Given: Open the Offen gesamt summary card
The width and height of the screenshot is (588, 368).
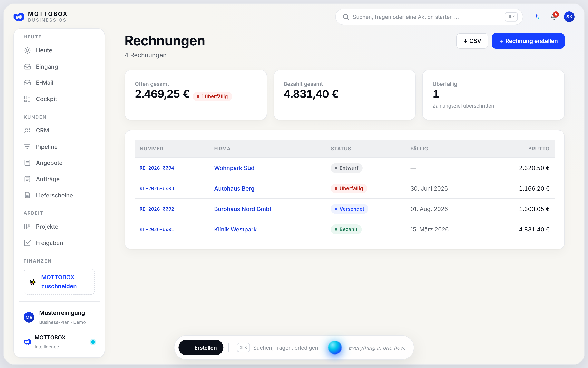Looking at the screenshot, I should [196, 95].
